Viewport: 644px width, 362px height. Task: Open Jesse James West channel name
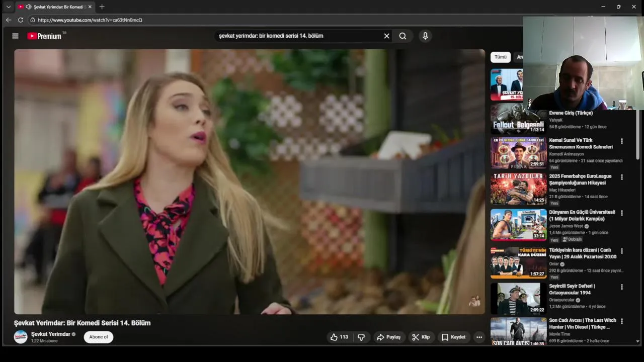pos(566,226)
